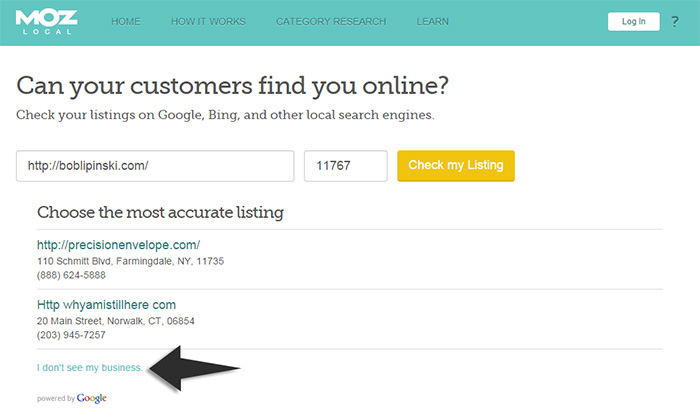
Task: Click the black arrow graphic
Action: (194, 367)
